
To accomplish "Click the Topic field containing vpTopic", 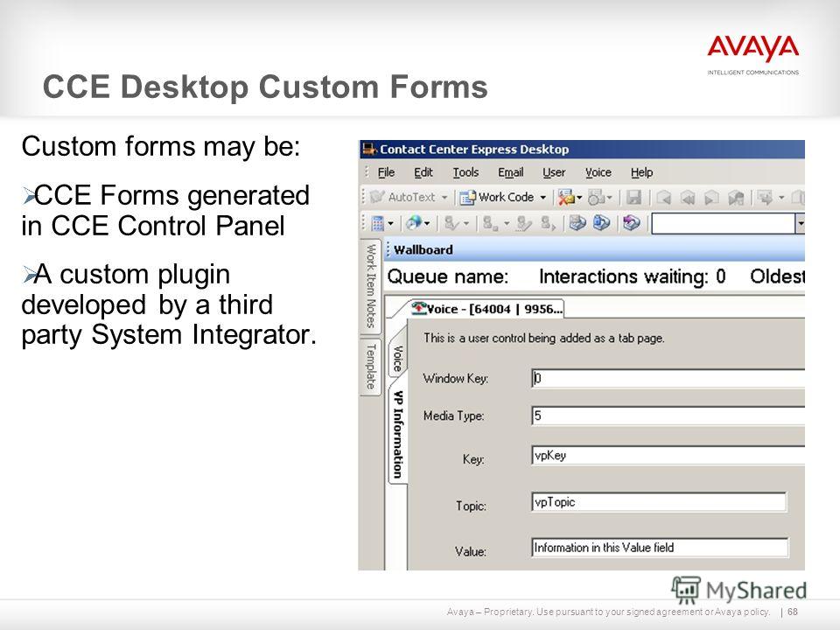I will (x=659, y=502).
